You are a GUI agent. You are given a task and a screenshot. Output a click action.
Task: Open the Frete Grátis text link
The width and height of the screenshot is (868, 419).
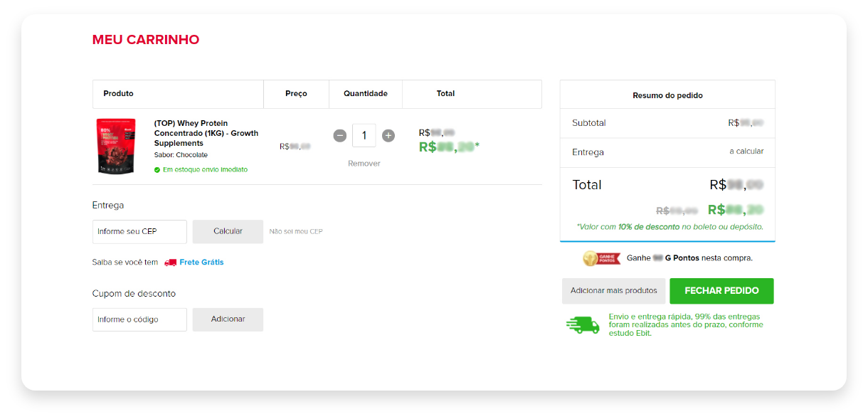[x=201, y=262]
